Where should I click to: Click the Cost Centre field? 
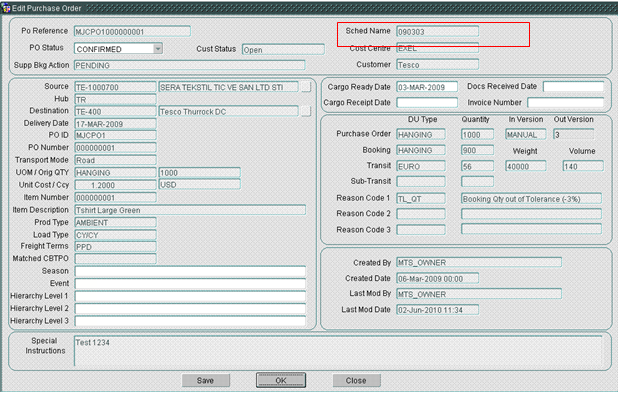(x=437, y=48)
